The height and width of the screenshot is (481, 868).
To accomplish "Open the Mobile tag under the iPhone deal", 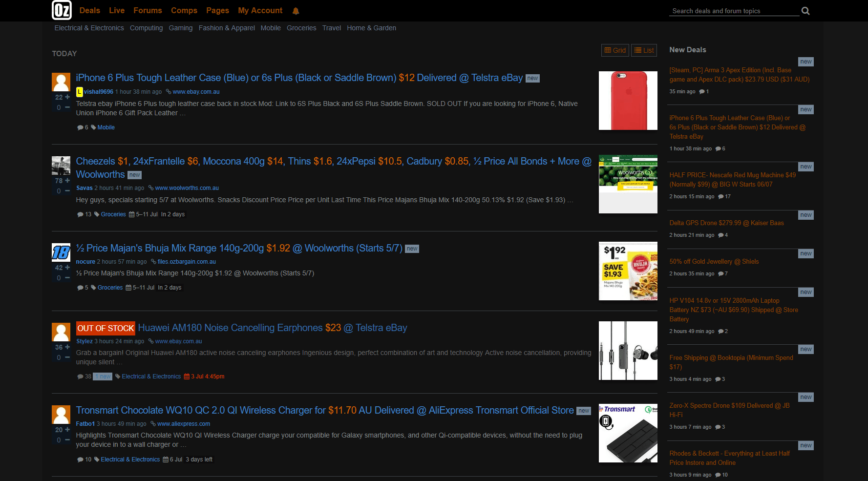I will coord(106,127).
